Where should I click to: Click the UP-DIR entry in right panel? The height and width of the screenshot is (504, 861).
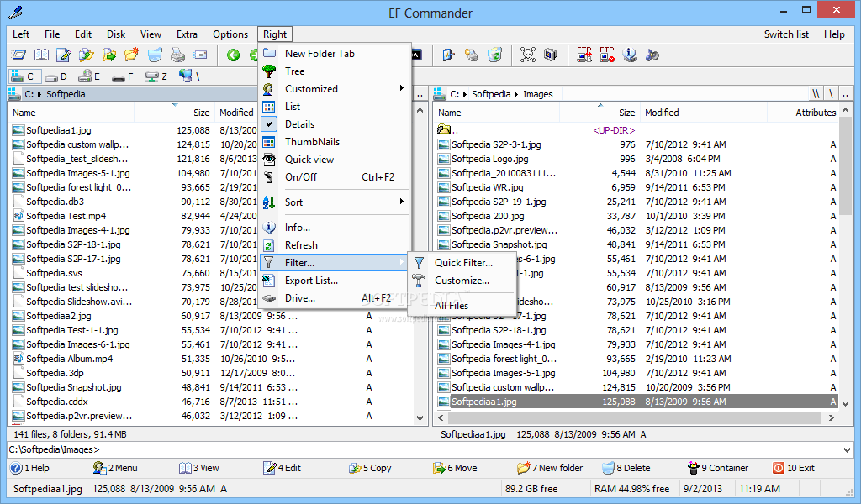coord(614,130)
